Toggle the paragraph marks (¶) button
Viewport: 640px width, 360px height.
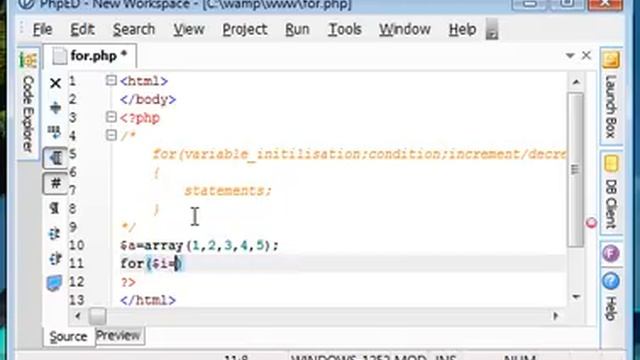pyautogui.click(x=54, y=208)
